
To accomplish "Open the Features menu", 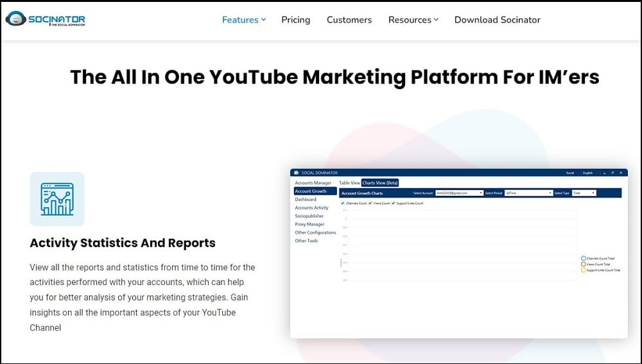I will 244,20.
